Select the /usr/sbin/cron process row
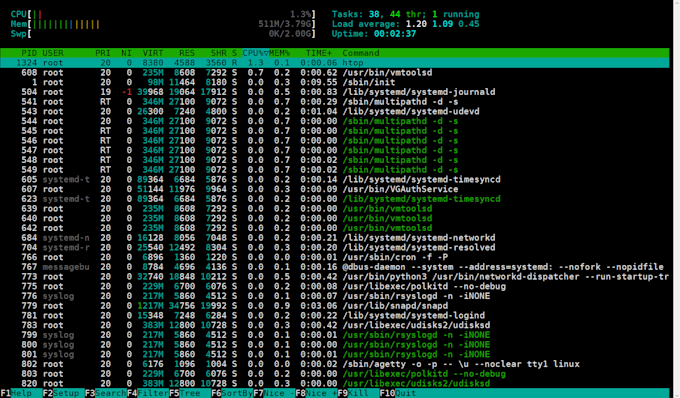 click(x=334, y=257)
